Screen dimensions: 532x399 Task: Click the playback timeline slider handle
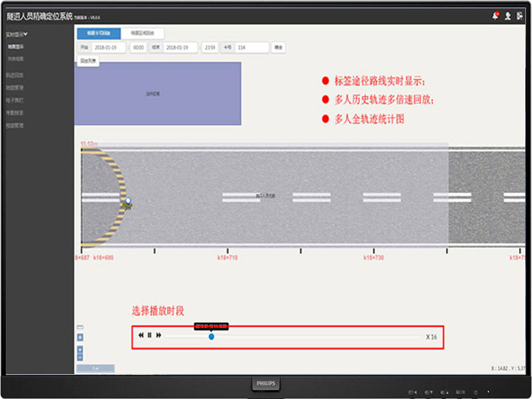point(211,336)
